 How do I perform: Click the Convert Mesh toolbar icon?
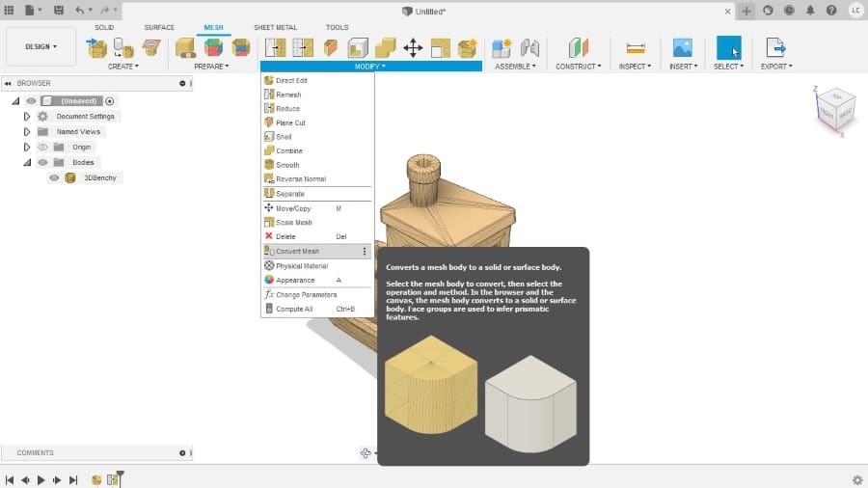[x=467, y=47]
